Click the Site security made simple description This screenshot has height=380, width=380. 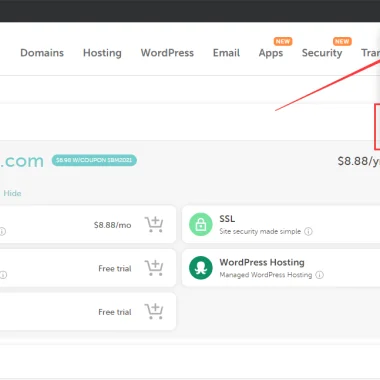260,231
